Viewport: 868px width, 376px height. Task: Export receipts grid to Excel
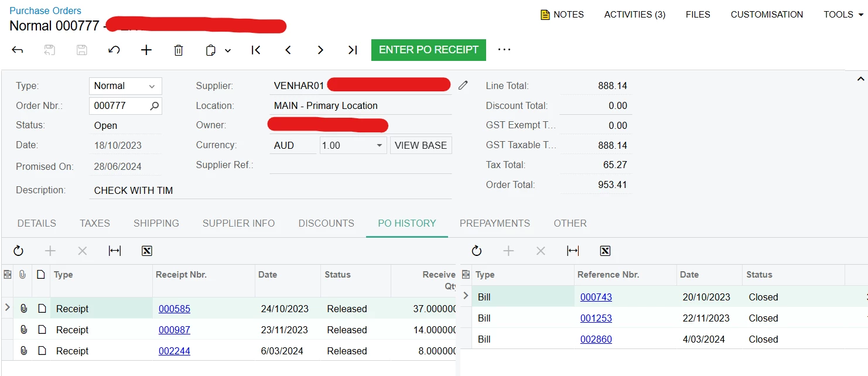click(147, 251)
